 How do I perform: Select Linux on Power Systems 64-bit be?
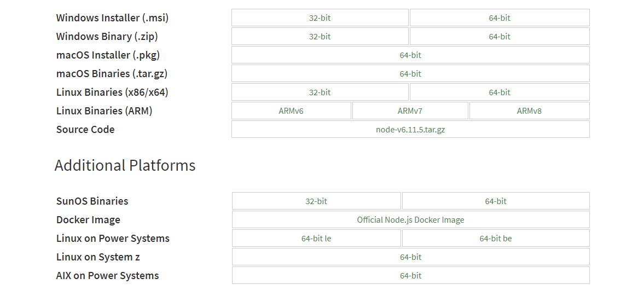496,239
